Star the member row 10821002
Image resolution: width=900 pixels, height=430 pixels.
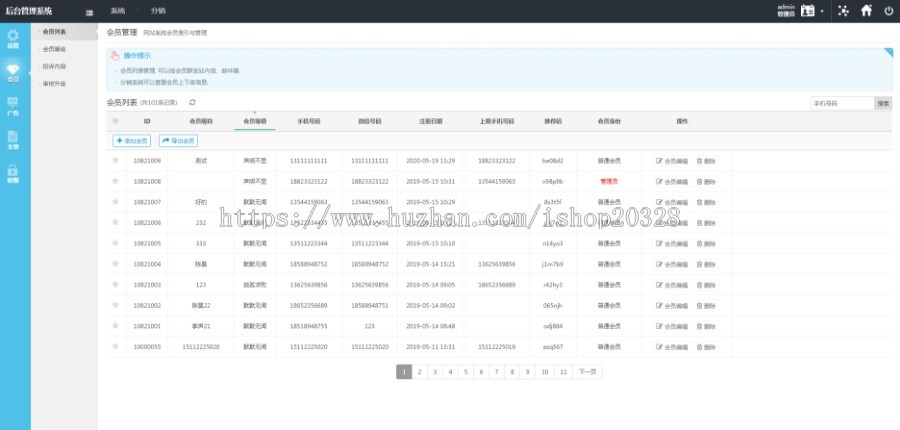tap(115, 305)
